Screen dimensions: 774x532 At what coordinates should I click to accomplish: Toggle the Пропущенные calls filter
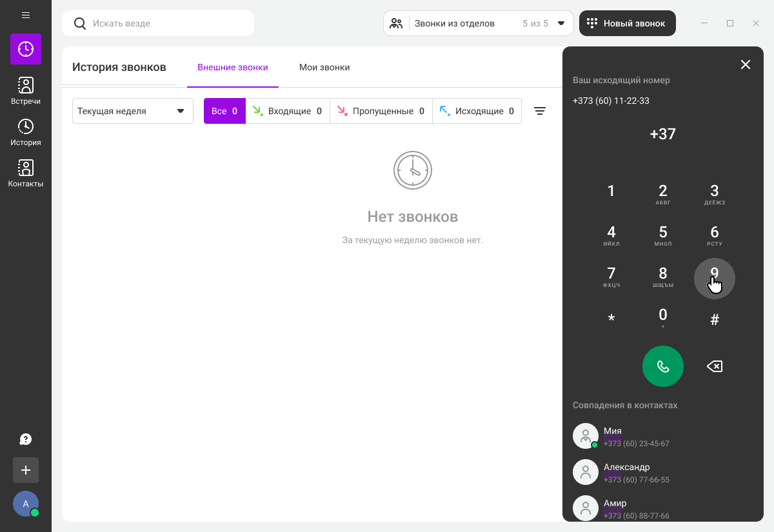pos(381,111)
